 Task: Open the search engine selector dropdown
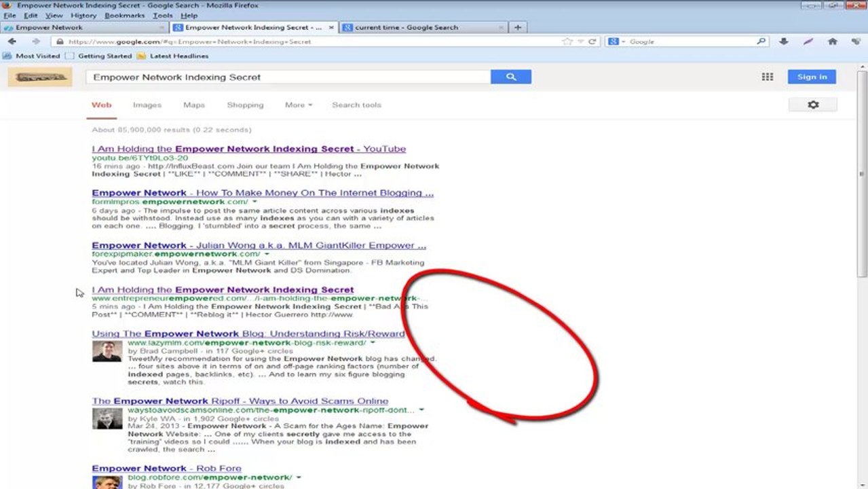617,41
